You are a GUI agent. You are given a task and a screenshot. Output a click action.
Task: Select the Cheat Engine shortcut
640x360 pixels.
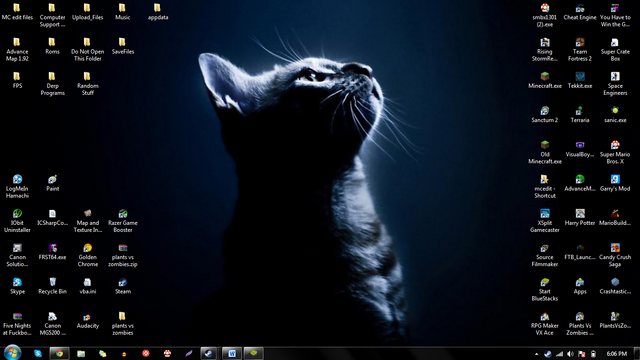(x=580, y=12)
